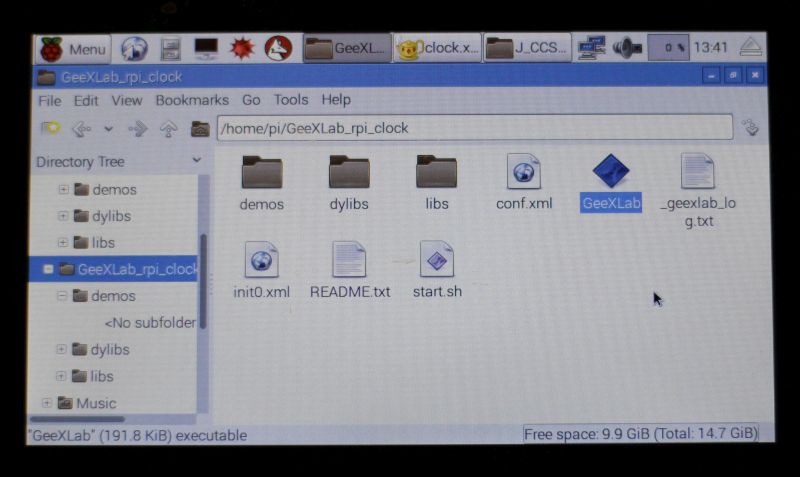
Task: Open the volume speaker tray icon
Action: coord(627,48)
